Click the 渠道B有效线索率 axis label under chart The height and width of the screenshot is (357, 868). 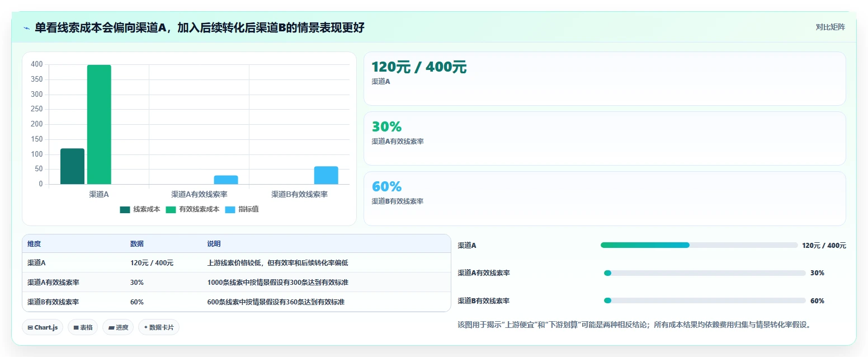(299, 194)
